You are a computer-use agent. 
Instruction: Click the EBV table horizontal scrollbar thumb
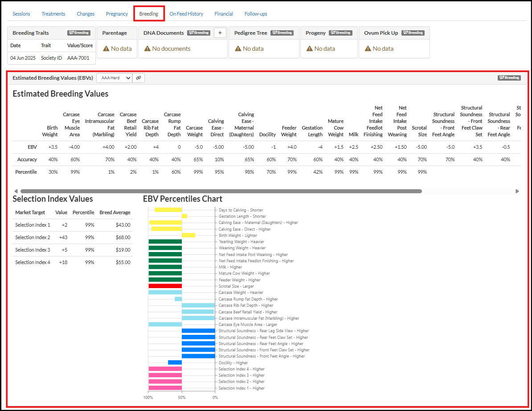tap(221, 191)
